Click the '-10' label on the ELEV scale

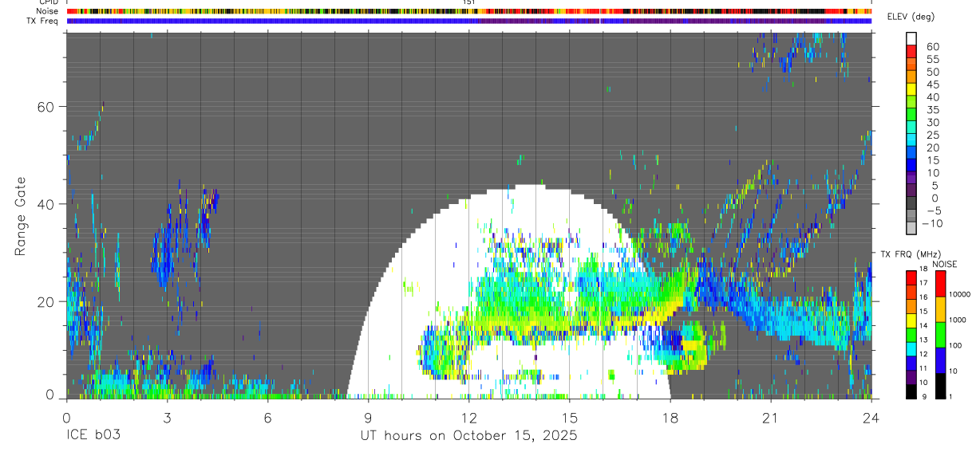click(x=932, y=223)
